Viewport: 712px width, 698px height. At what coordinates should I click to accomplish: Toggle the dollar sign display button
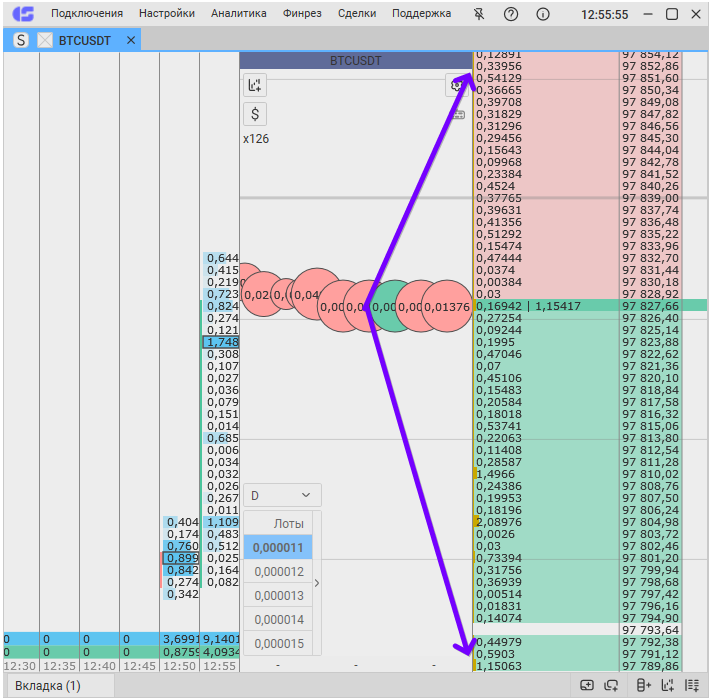coord(255,113)
